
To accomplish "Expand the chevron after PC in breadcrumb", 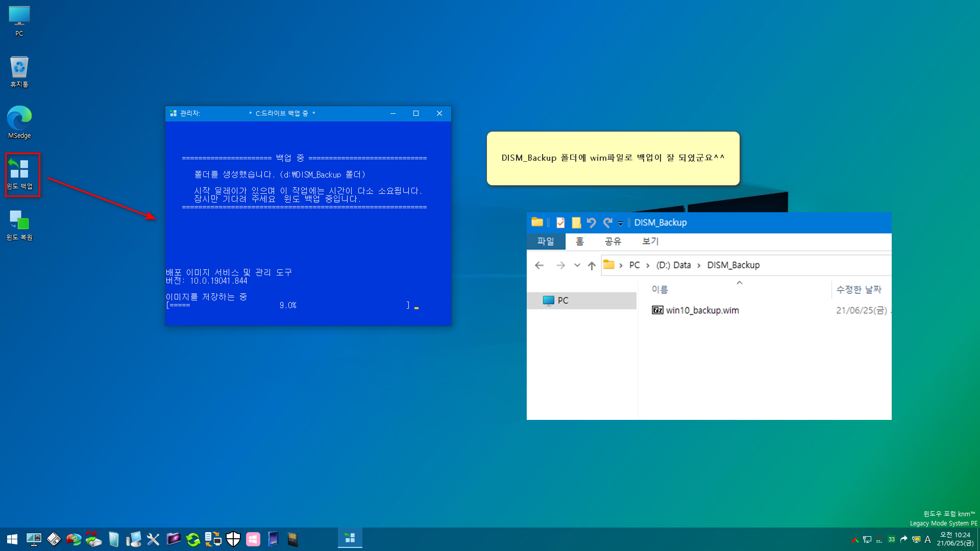I will (648, 265).
